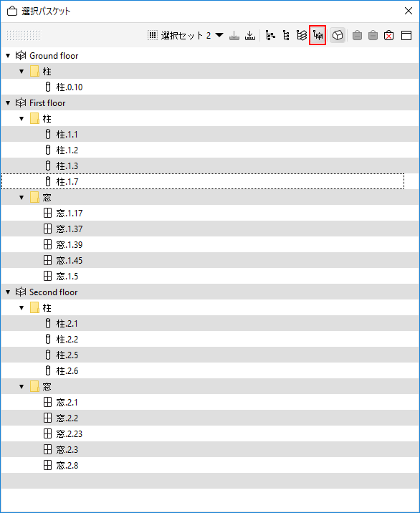Viewport: 420px width, 513px height.
Task: Switch to flat list tree view icon
Action: point(286,35)
